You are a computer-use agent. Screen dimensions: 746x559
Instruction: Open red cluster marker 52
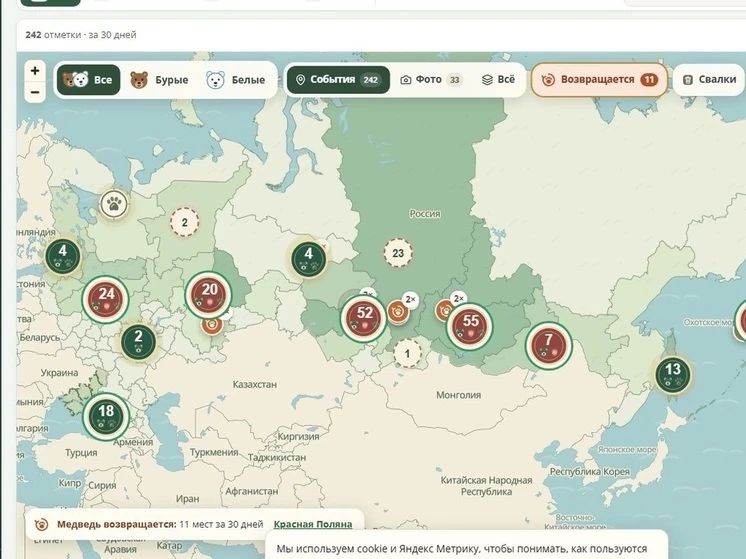pos(364,318)
